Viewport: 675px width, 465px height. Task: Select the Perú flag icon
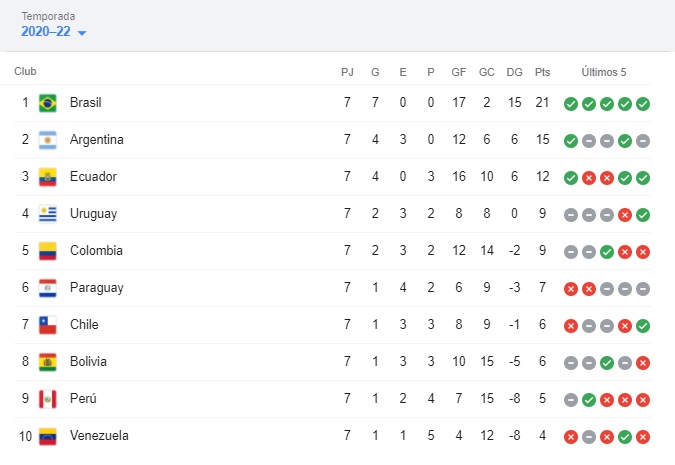(x=47, y=399)
